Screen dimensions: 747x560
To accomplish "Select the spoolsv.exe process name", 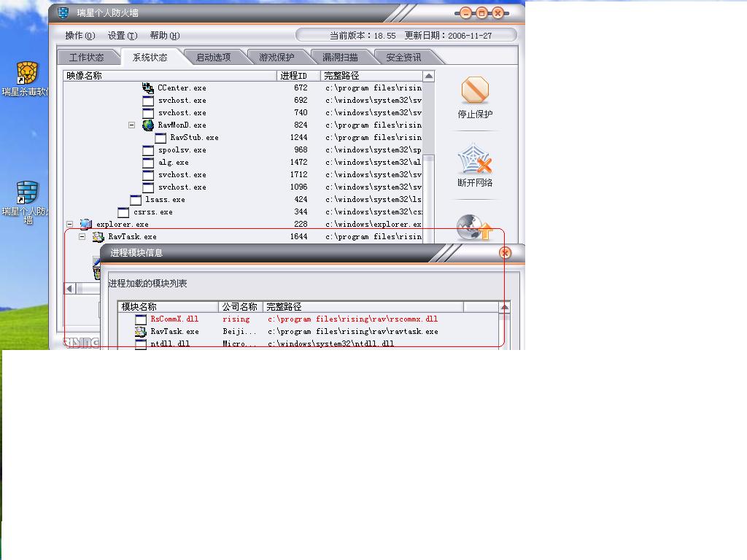I will pyautogui.click(x=182, y=150).
